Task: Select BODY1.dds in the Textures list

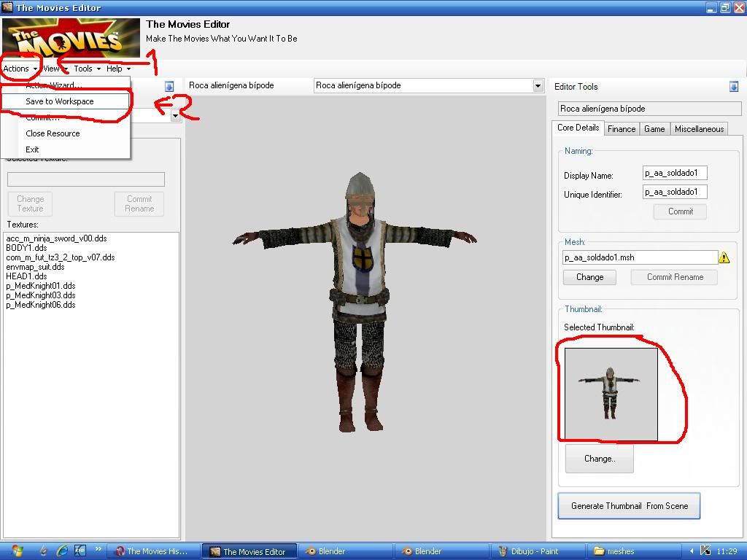Action: click(26, 248)
